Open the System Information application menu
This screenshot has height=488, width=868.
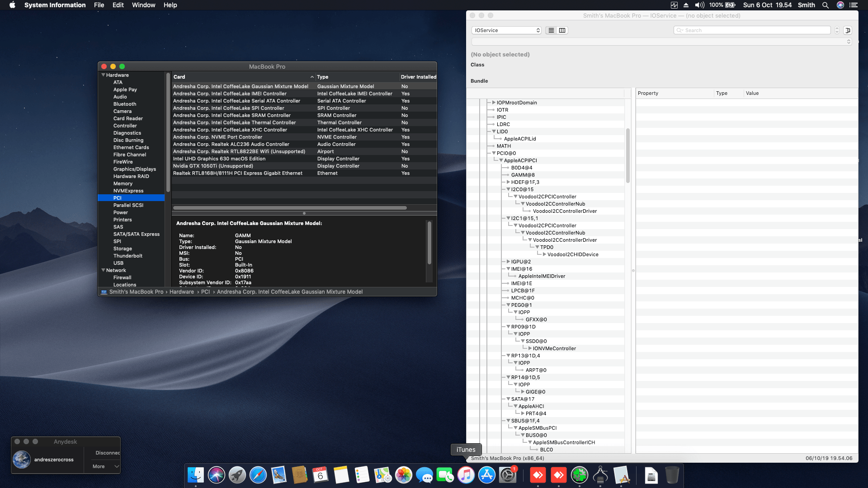(x=55, y=5)
